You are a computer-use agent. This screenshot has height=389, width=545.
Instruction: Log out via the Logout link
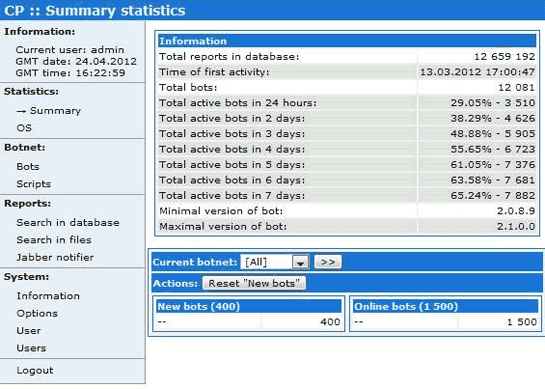coord(35,371)
